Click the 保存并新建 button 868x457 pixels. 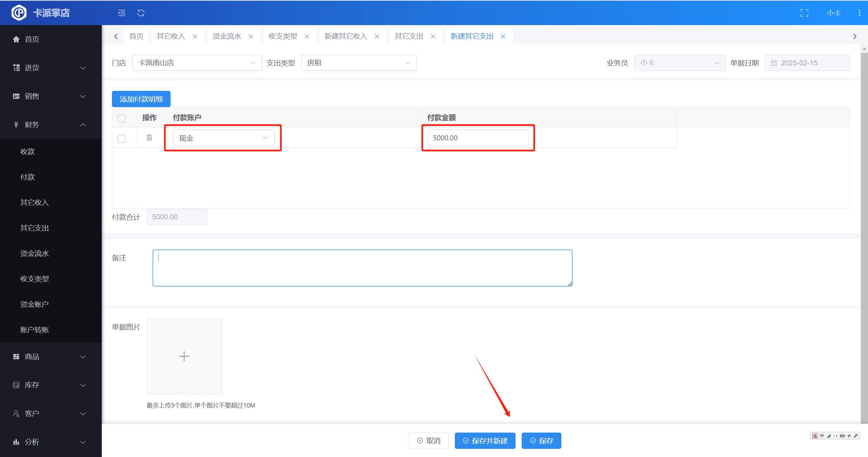pyautogui.click(x=485, y=440)
